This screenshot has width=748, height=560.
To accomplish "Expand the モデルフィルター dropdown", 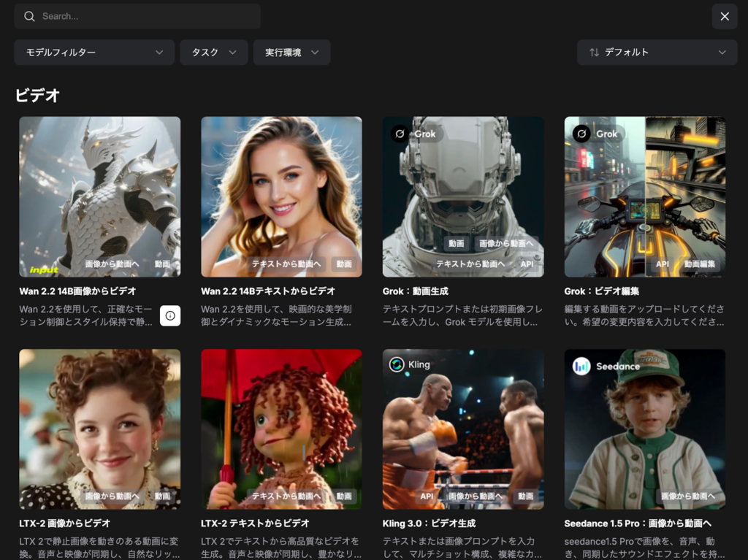I will coord(94,53).
